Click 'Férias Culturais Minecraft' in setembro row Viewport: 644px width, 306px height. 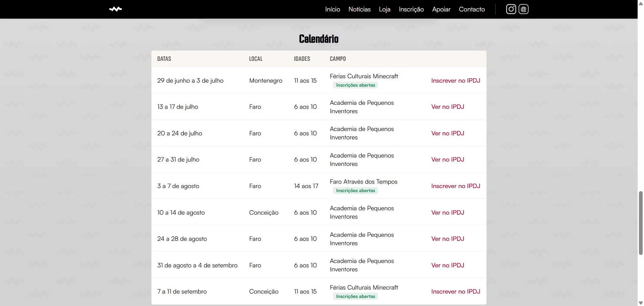pyautogui.click(x=364, y=288)
